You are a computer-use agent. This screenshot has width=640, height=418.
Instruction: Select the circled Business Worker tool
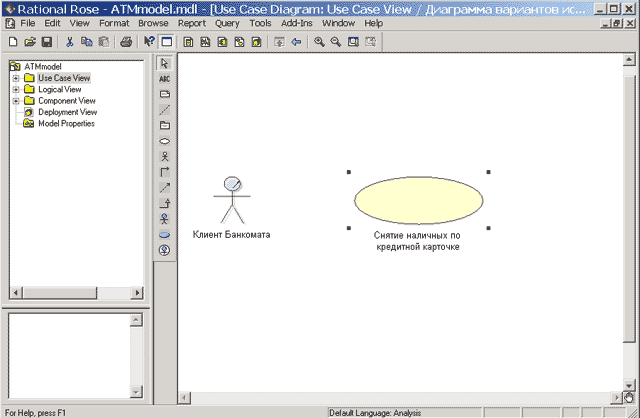[164, 250]
